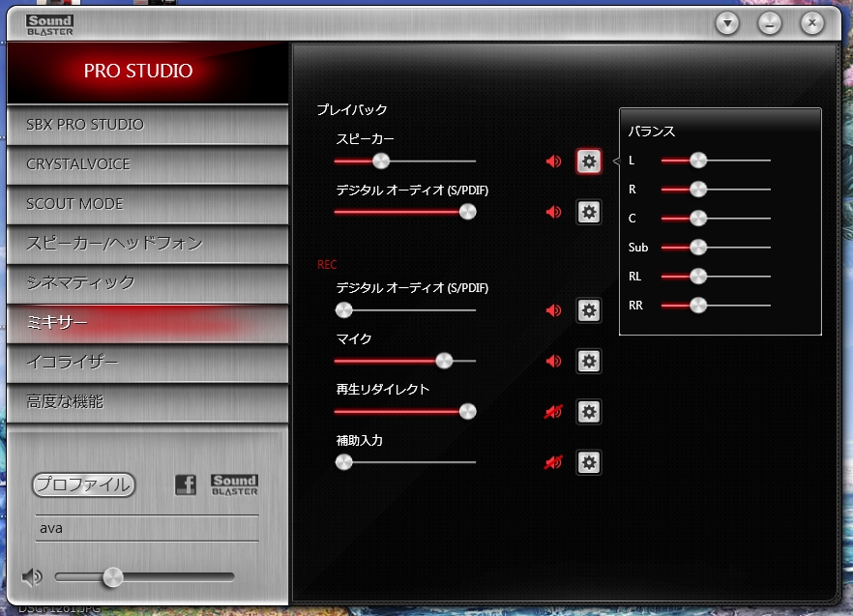The width and height of the screenshot is (853, 616).
Task: Open CRYSTALVOICE section
Action: tap(147, 164)
